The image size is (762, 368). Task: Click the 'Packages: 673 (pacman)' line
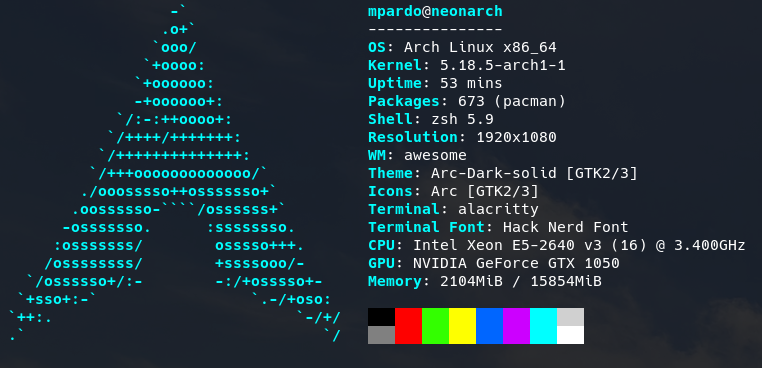[x=467, y=102]
